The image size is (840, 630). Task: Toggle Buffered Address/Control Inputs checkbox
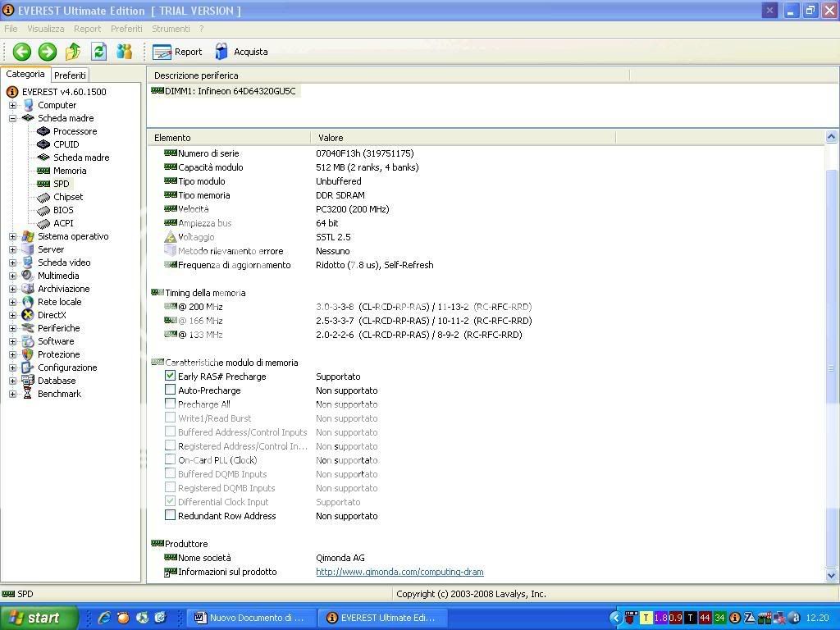tap(170, 431)
